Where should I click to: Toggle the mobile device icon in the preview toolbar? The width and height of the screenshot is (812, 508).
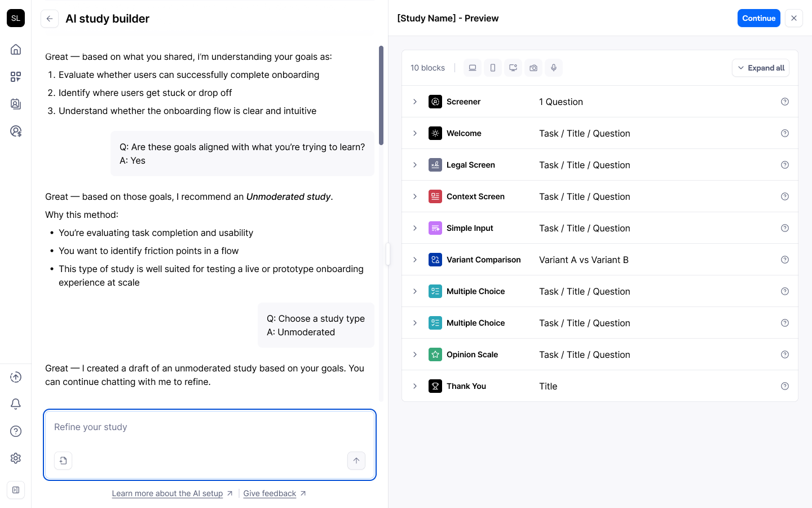click(493, 68)
